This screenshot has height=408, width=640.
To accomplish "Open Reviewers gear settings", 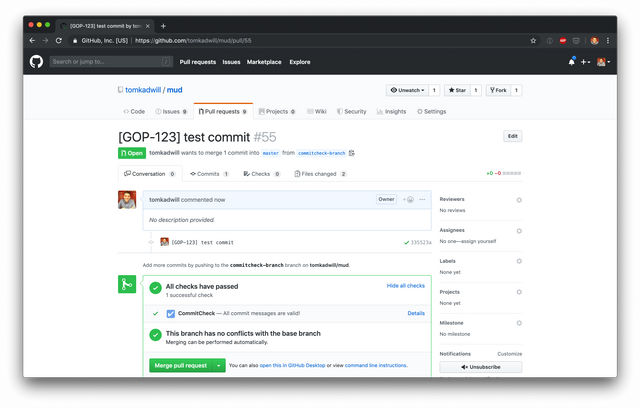I will 519,200.
